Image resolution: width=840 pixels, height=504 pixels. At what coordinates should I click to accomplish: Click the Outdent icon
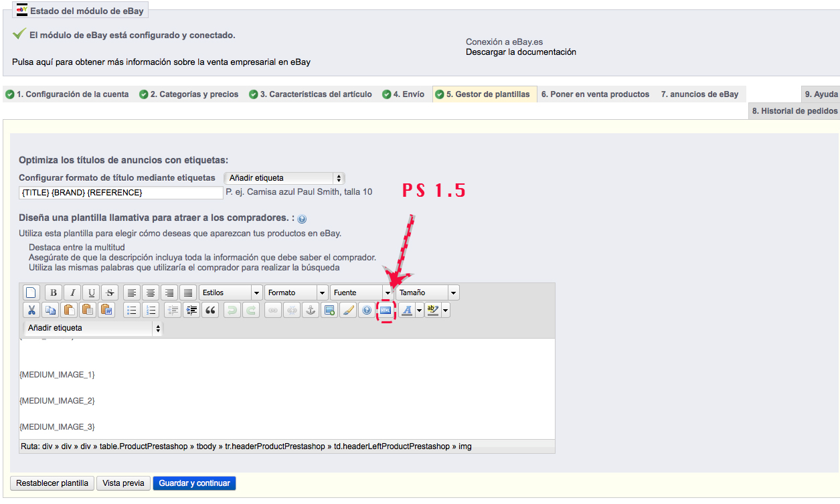point(173,310)
